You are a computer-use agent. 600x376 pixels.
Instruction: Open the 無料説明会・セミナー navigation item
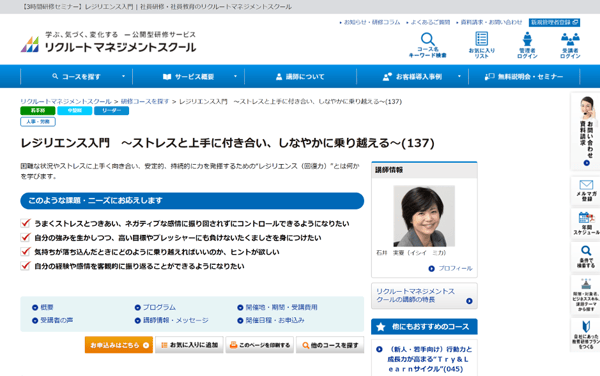[524, 77]
